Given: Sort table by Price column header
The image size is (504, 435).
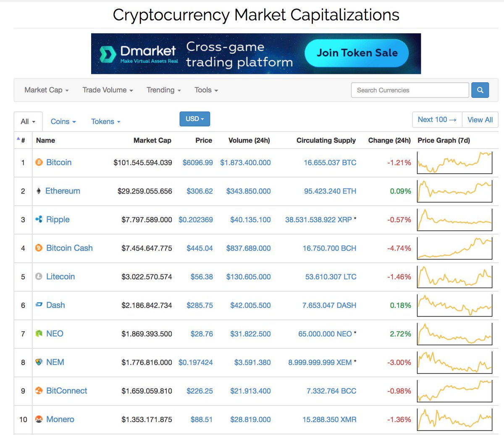Looking at the screenshot, I should click(x=204, y=140).
